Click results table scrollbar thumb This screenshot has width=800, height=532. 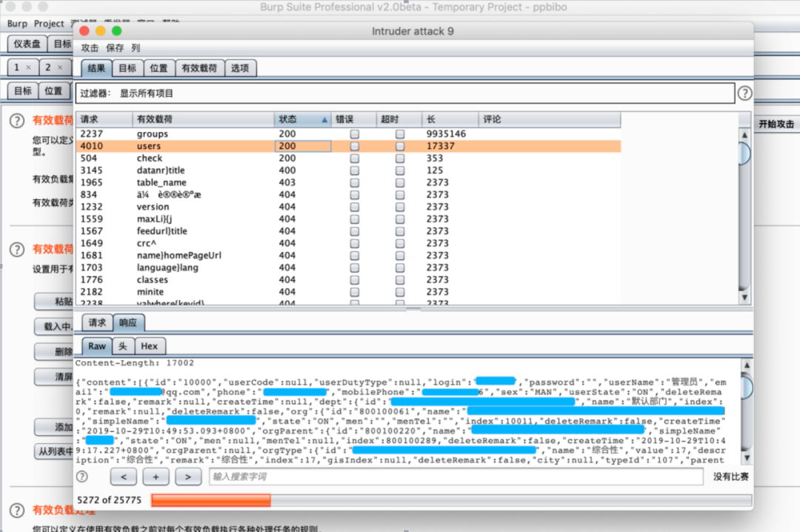pyautogui.click(x=744, y=153)
